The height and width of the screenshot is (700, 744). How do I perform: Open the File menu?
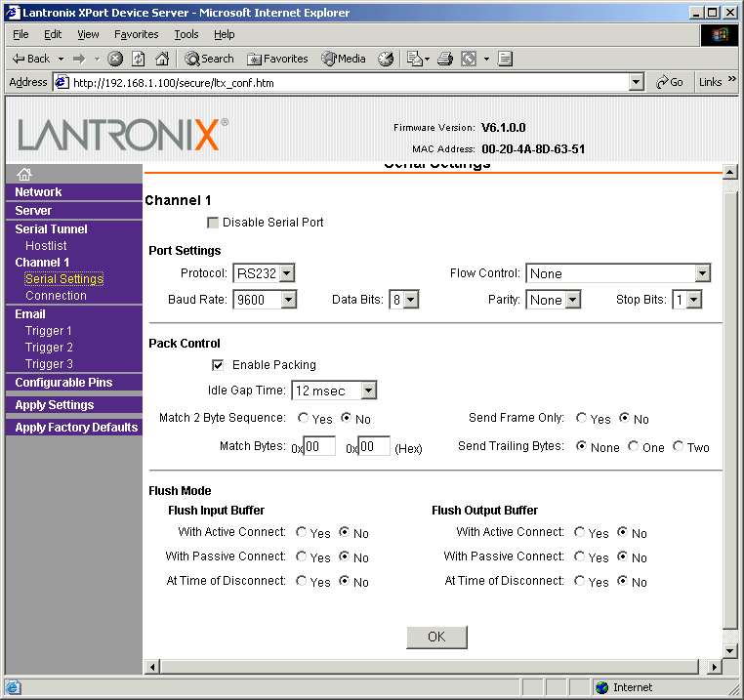coord(21,34)
